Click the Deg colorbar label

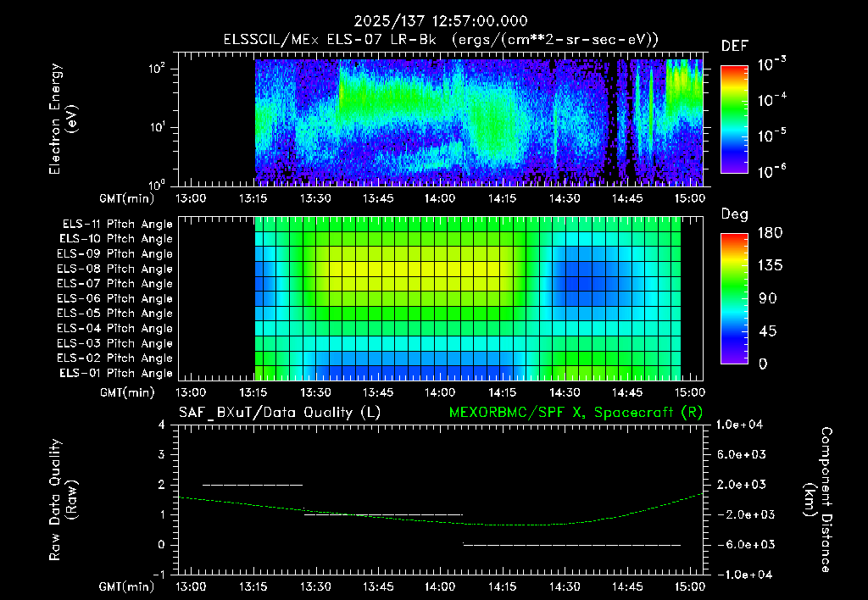[735, 214]
